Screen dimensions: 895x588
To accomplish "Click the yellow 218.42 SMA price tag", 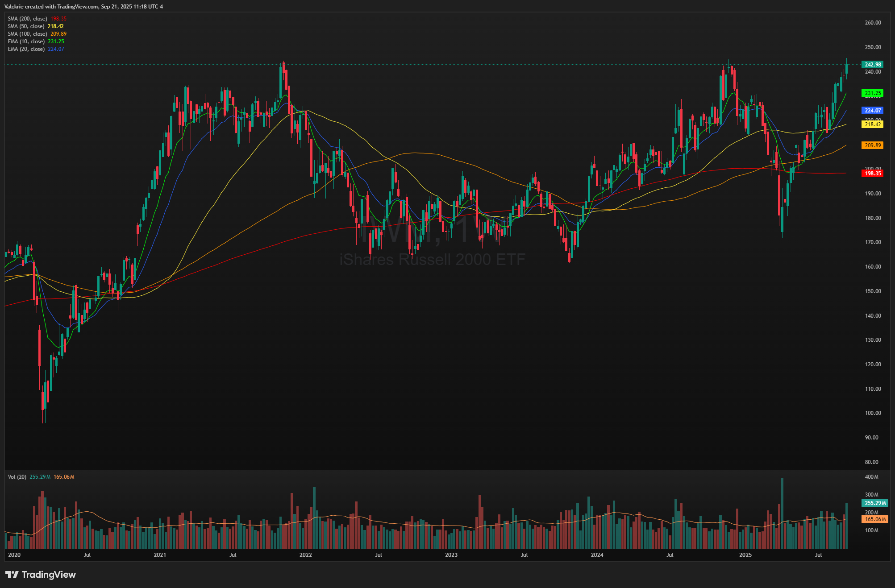I will pyautogui.click(x=872, y=124).
